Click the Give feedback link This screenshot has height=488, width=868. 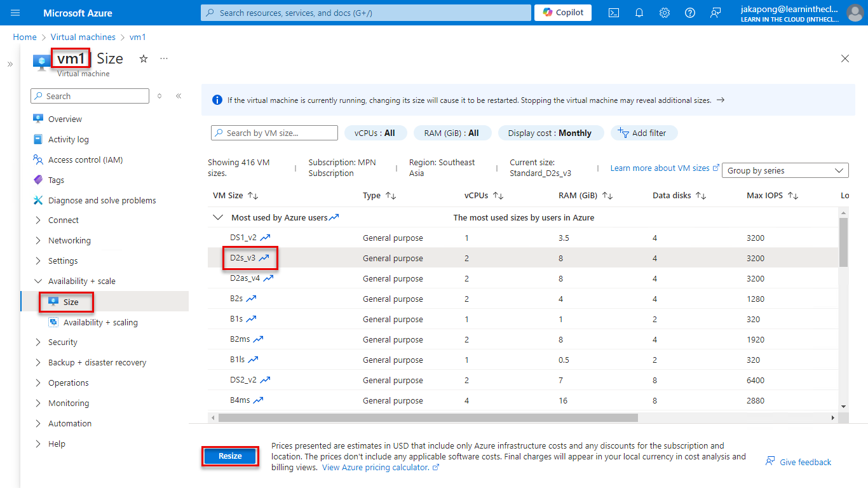[x=799, y=462]
